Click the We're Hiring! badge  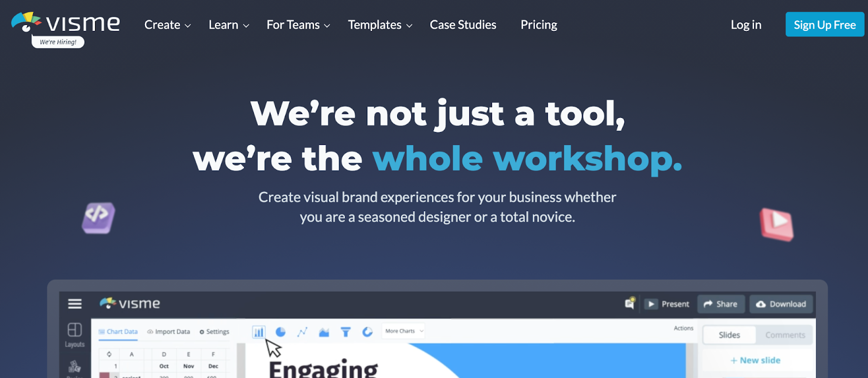click(58, 42)
